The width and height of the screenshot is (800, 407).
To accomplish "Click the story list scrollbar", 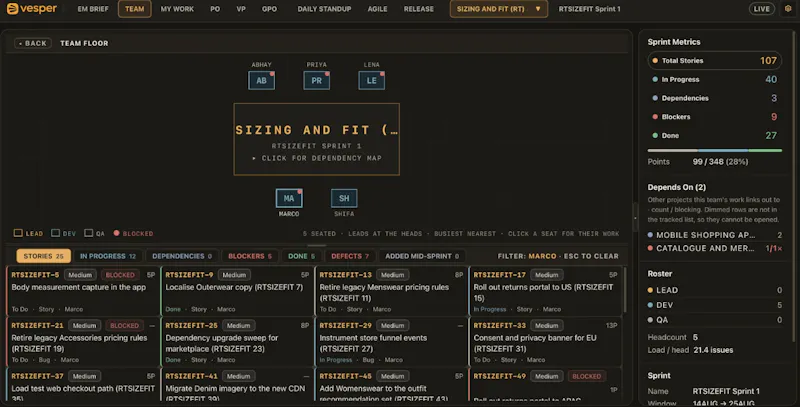I will pos(625,291).
